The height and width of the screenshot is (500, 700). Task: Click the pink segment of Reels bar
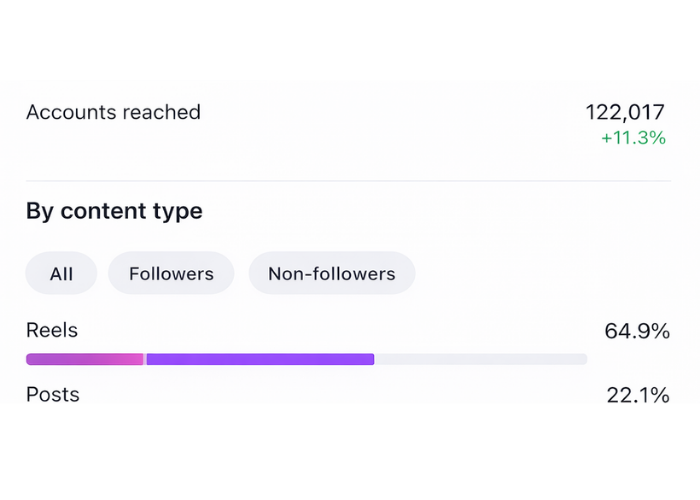point(85,359)
